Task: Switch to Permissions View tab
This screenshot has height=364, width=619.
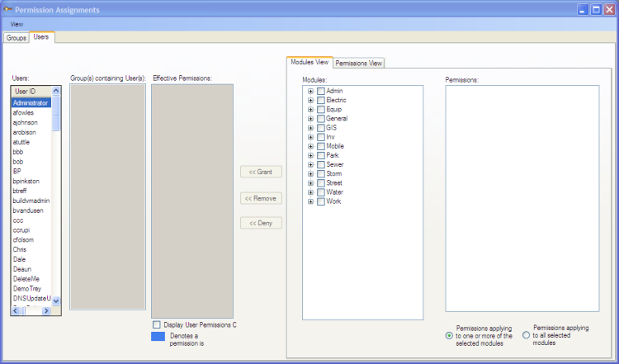Action: coord(358,63)
